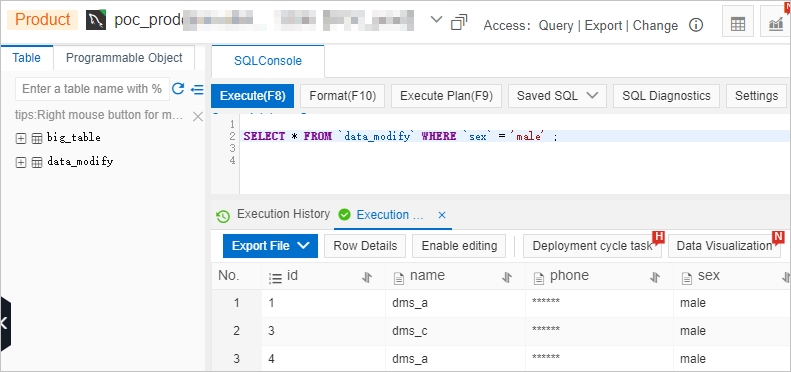Screen dimensions: 791x372
Task: Click the Product environment label
Action: (42, 20)
